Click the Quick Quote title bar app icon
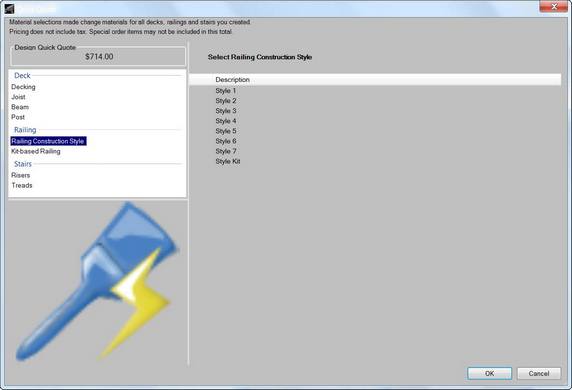Image resolution: width=572 pixels, height=390 pixels. click(x=9, y=9)
